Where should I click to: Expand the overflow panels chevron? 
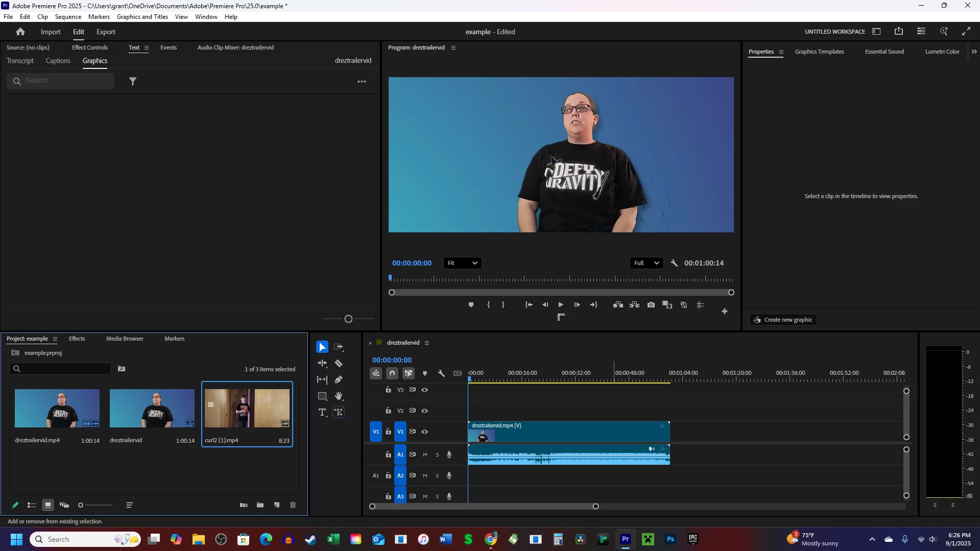coord(974,52)
